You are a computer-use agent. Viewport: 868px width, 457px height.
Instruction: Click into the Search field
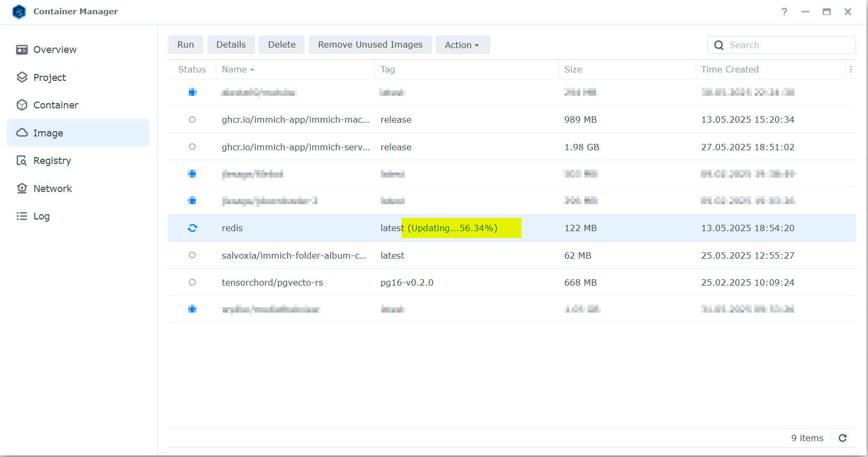click(781, 45)
